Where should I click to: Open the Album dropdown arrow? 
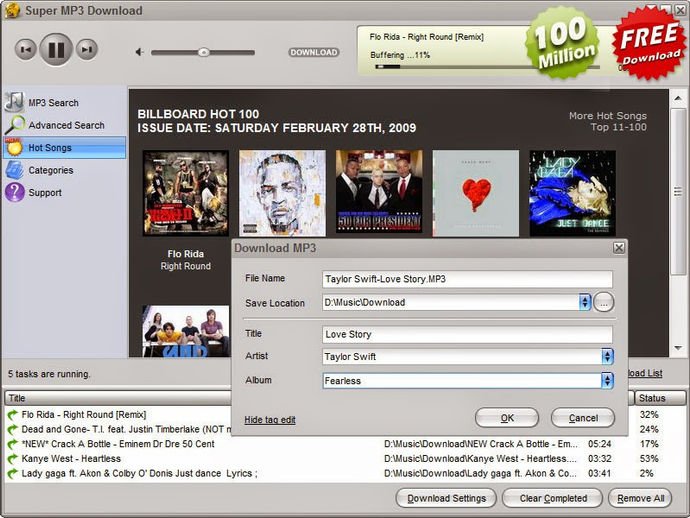[607, 381]
